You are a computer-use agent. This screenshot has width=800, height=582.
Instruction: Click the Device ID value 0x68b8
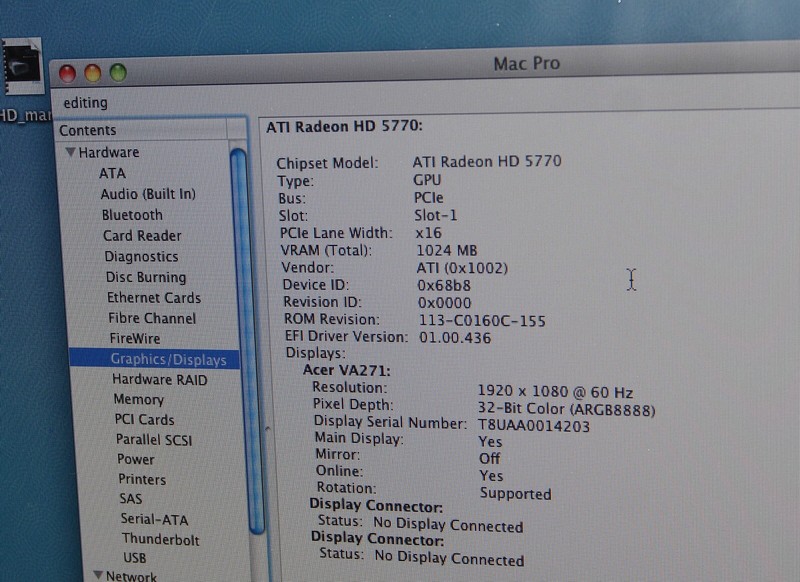pyautogui.click(x=444, y=285)
